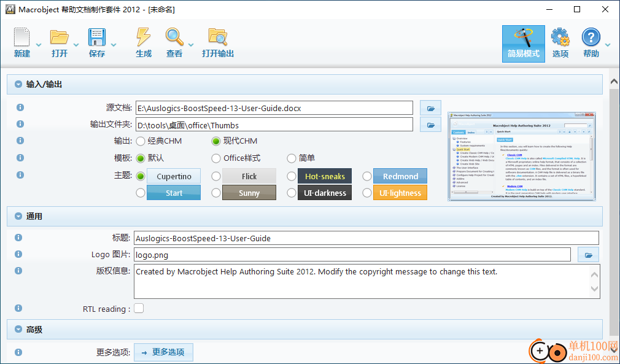This screenshot has height=364, width=620.
Task: Select the 默认 template radio button
Action: pyautogui.click(x=141, y=158)
